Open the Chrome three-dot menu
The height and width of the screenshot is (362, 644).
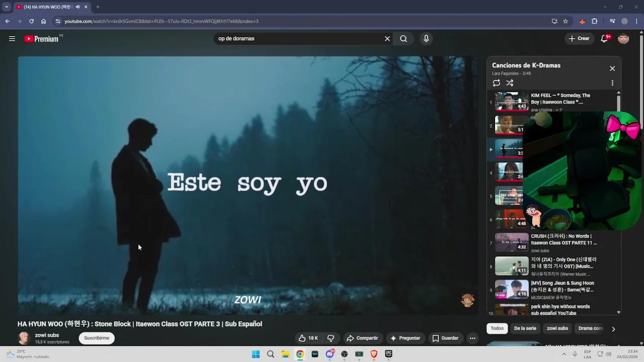(637, 21)
